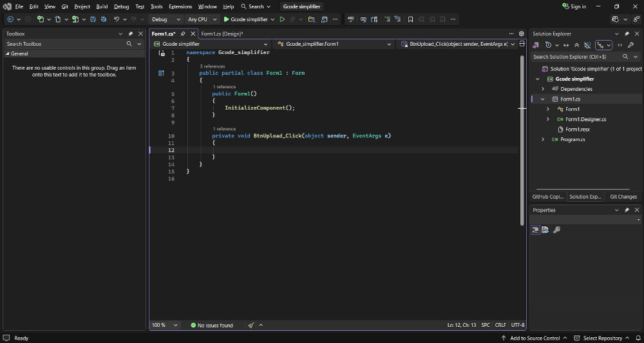Click Add to Source Control in status bar
644x343 pixels.
click(x=535, y=338)
